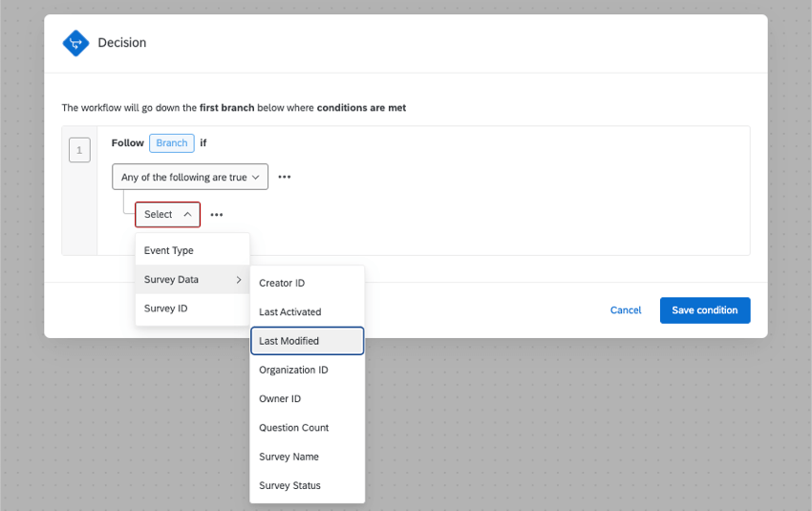Choose Question Count option
Image resolution: width=812 pixels, height=511 pixels.
294,428
